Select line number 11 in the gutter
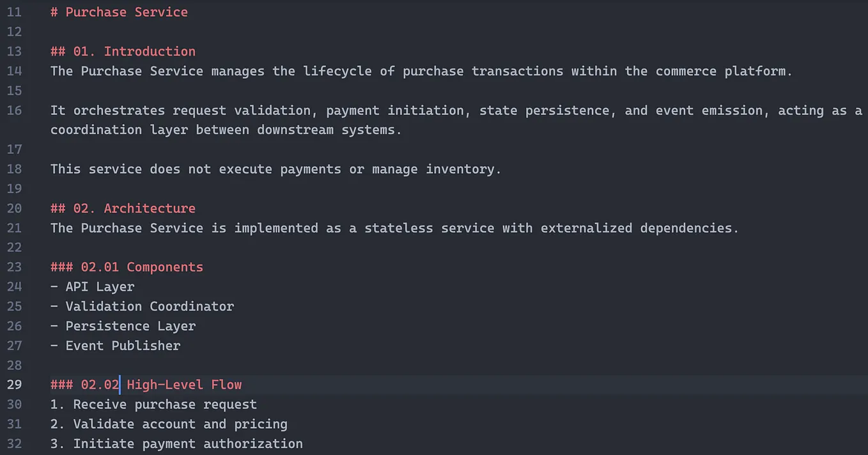The width and height of the screenshot is (868, 455). 14,12
